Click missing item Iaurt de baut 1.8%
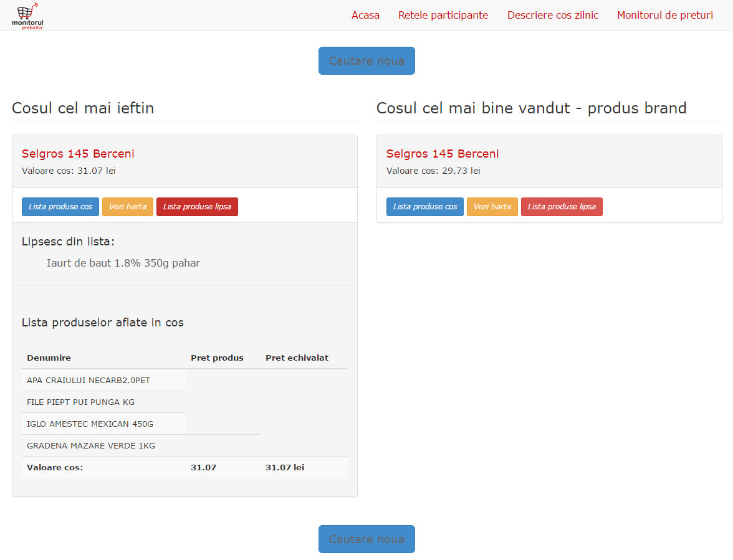The width and height of the screenshot is (733, 560). (x=123, y=263)
